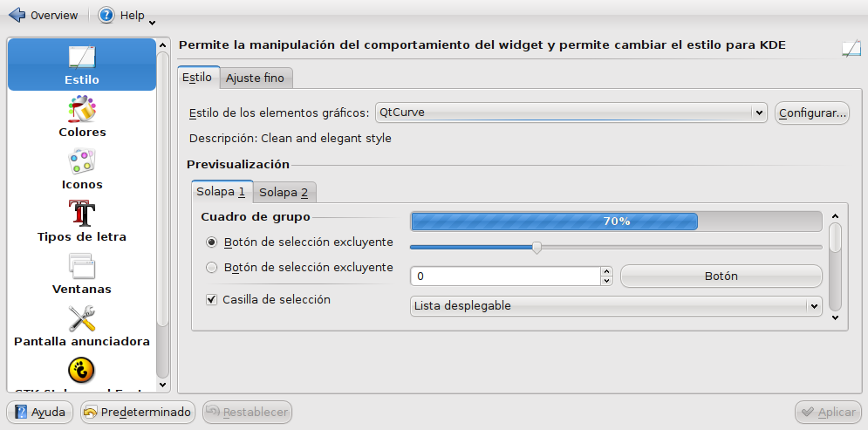This screenshot has width=868, height=430.
Task: Select the Ventanas sidebar icon
Action: [x=82, y=266]
